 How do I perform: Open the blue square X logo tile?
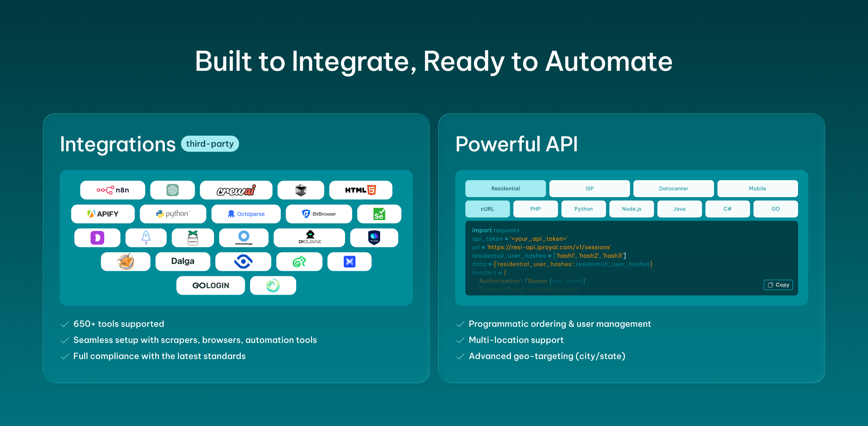pos(350,262)
